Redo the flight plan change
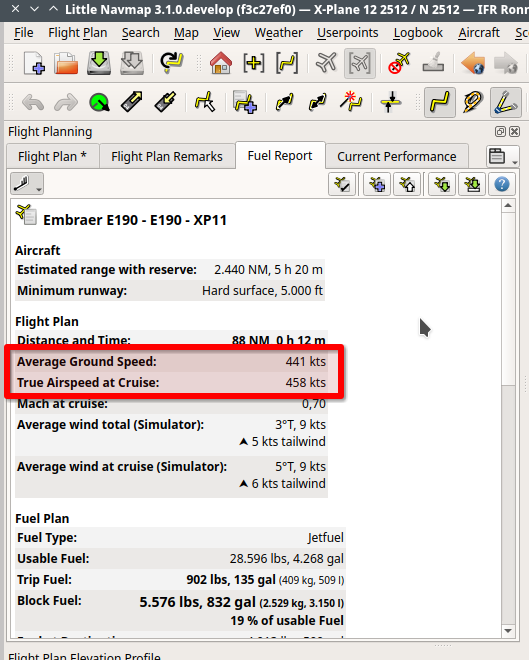This screenshot has width=529, height=660. [66, 102]
